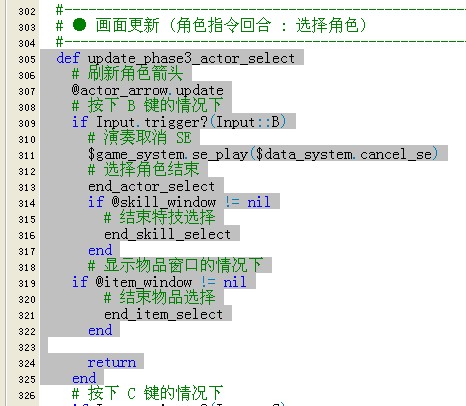
Task: Click the comment '# 结束特技选择'
Action: click(160, 217)
